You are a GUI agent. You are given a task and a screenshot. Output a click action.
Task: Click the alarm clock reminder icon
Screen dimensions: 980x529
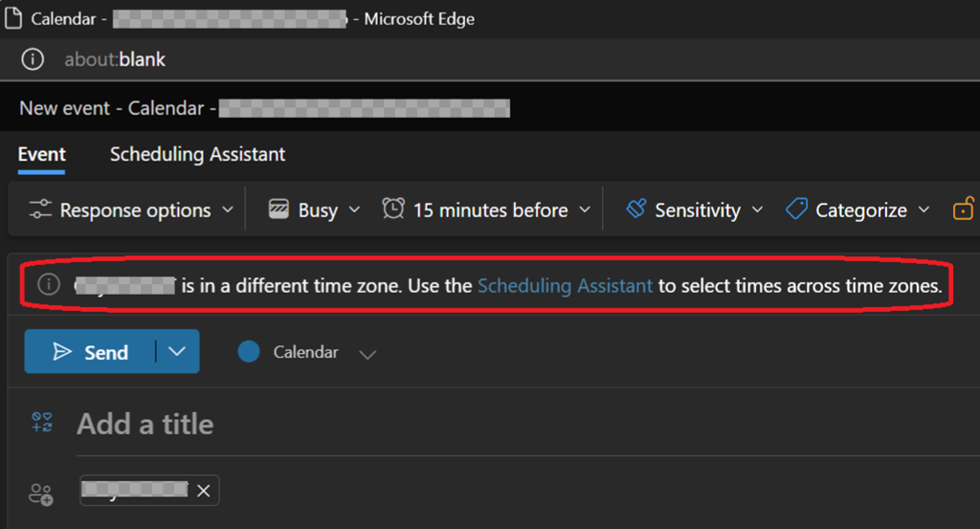tap(392, 209)
